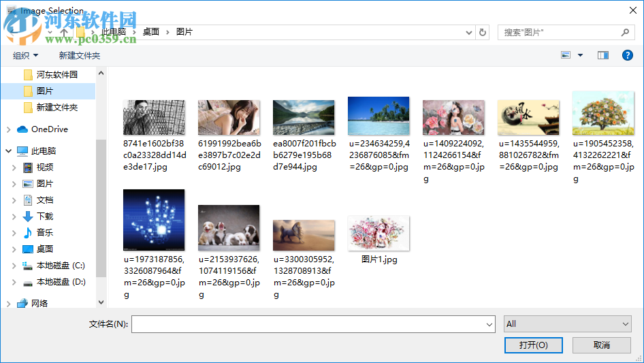644x363 pixels.
Task: Open the help question mark icon
Action: [x=627, y=55]
